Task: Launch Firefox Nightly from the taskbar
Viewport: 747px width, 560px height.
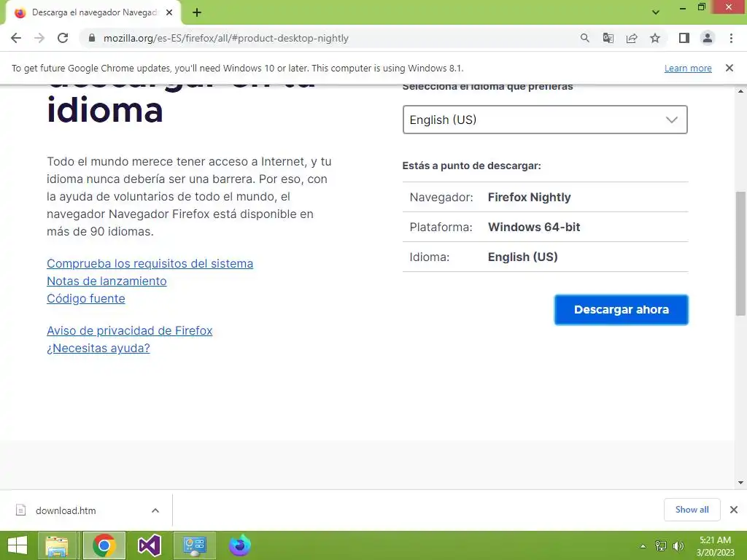Action: 239,545
